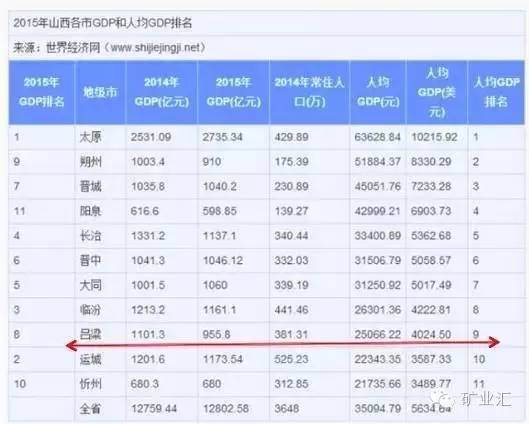
Task: Click the city cell '吕梁'
Action: click(90, 334)
